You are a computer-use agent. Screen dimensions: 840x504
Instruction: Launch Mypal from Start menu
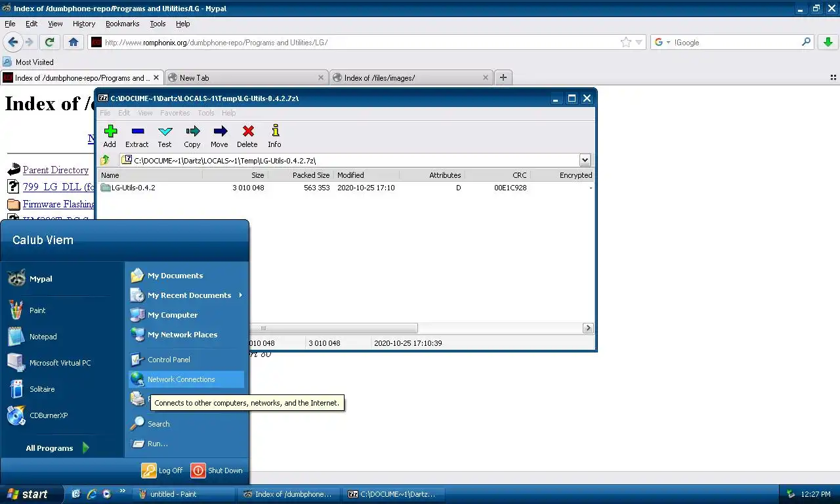(62, 278)
